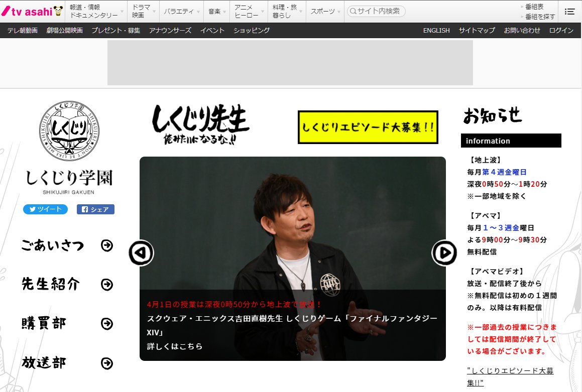Image resolution: width=582 pixels, height=392 pixels.
Task: Share via the Facebook シェア button
Action: [x=95, y=209]
